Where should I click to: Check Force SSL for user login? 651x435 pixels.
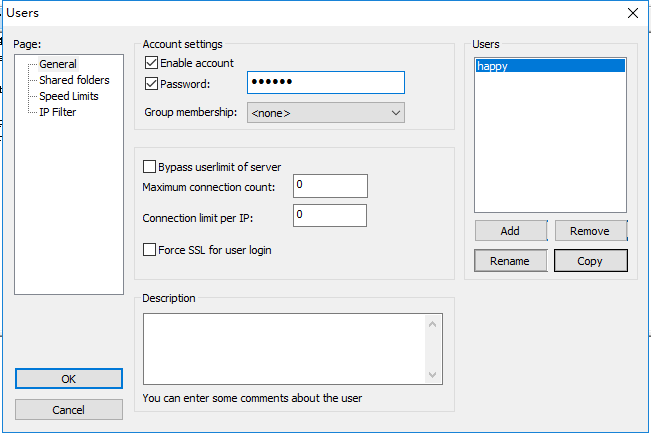click(x=151, y=250)
